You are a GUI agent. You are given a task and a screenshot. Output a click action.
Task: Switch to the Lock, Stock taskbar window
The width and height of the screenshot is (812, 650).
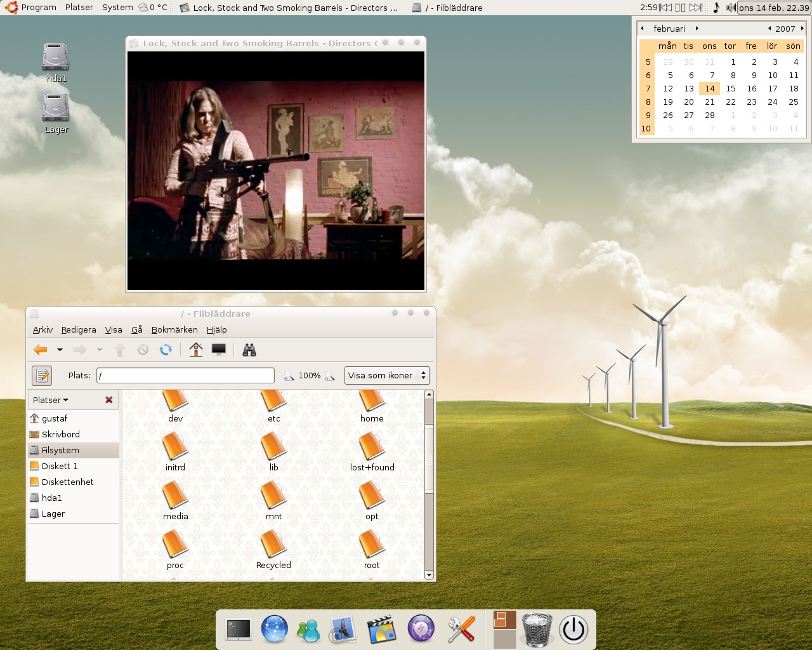coord(290,8)
